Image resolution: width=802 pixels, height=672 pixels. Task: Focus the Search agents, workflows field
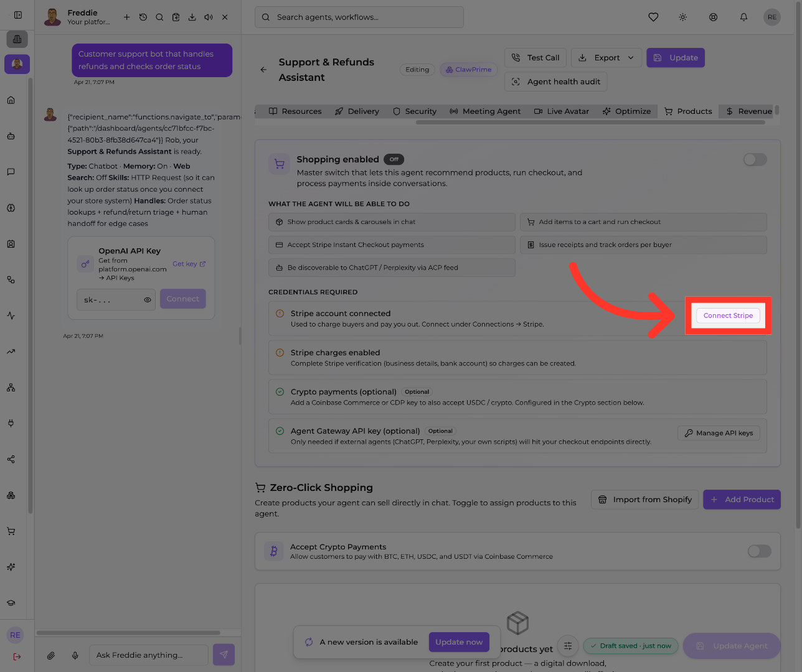(359, 17)
